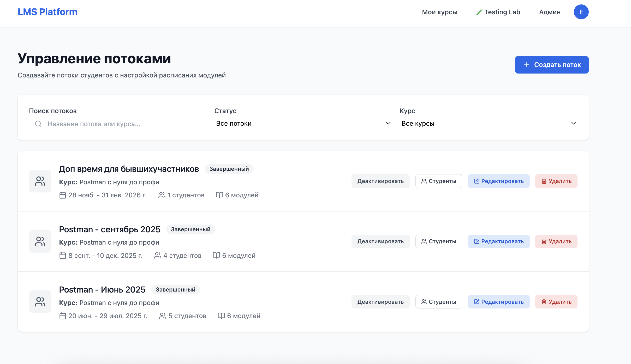The height and width of the screenshot is (364, 631).
Task: Click the people icon beside 'Postman - Июнь 2025'
Action: (40, 302)
